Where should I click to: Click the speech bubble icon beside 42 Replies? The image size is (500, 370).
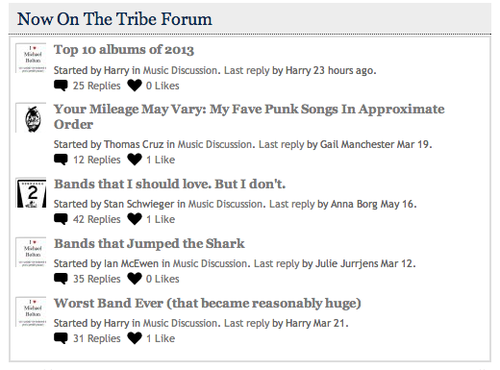coord(61,219)
